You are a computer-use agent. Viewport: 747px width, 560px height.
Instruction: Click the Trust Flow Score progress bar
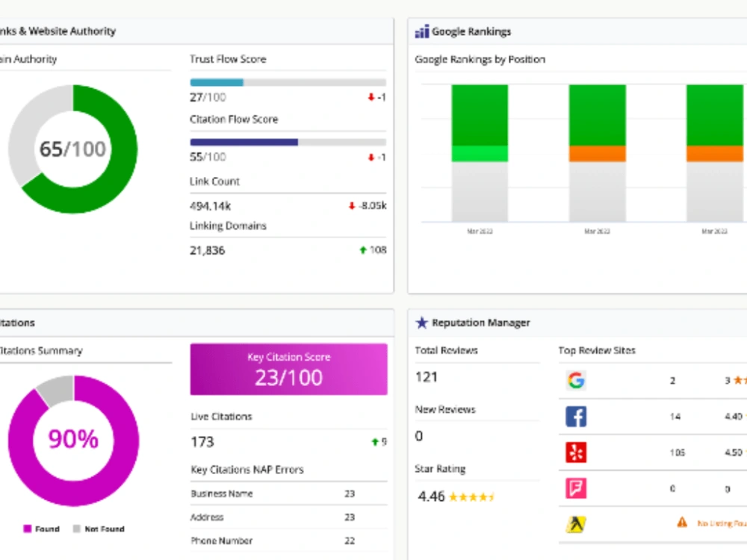(x=288, y=82)
